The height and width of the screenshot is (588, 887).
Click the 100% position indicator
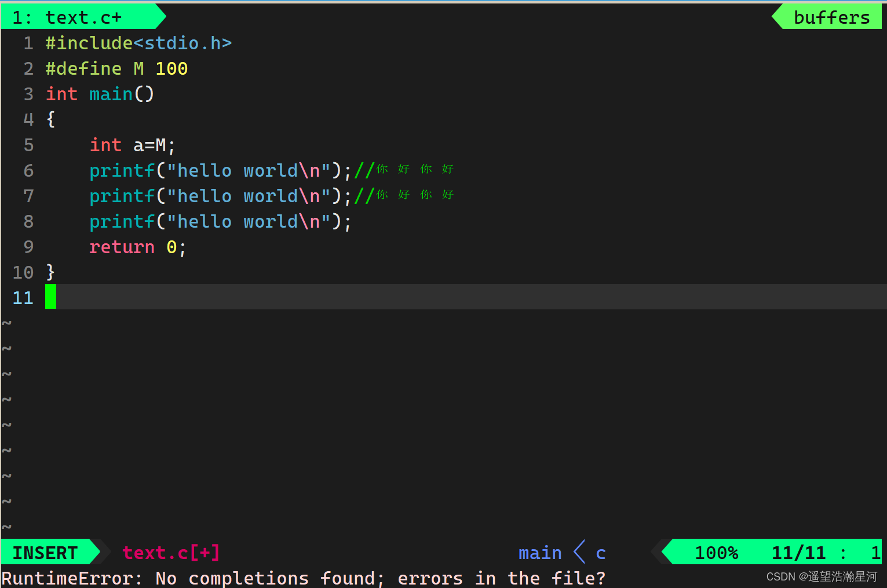click(717, 553)
